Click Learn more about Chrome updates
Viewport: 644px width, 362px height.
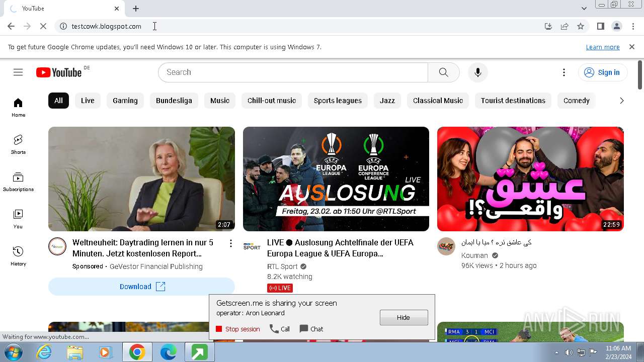point(603,47)
